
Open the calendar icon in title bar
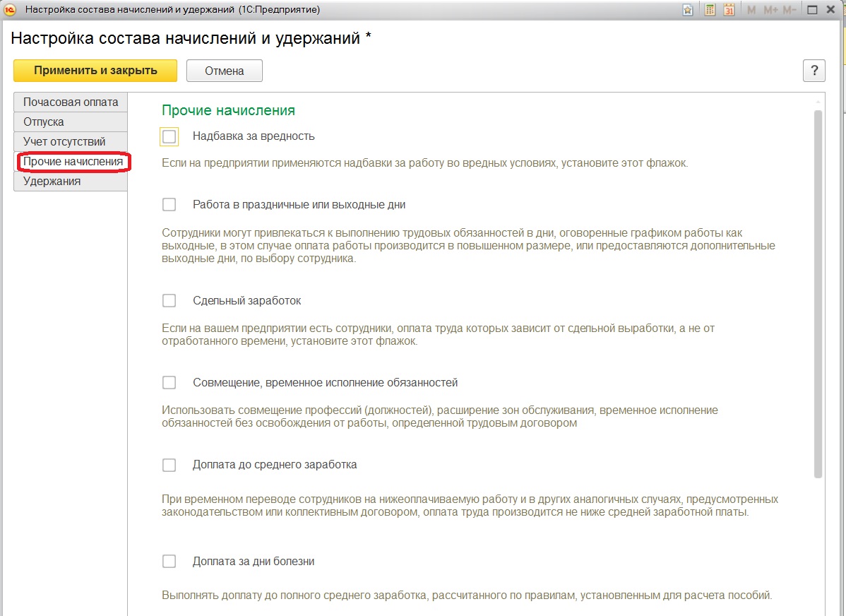tap(729, 10)
